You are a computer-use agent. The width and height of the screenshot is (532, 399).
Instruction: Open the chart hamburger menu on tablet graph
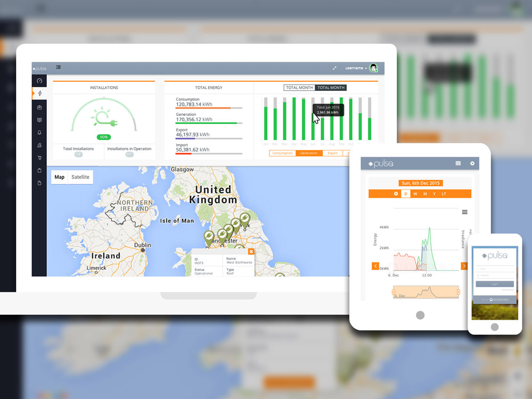pyautogui.click(x=464, y=212)
